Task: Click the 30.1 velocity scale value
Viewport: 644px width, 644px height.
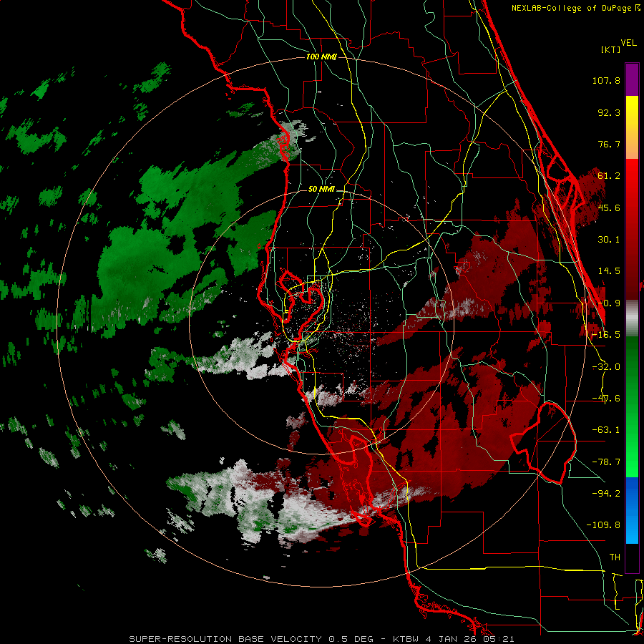Action: [609, 240]
